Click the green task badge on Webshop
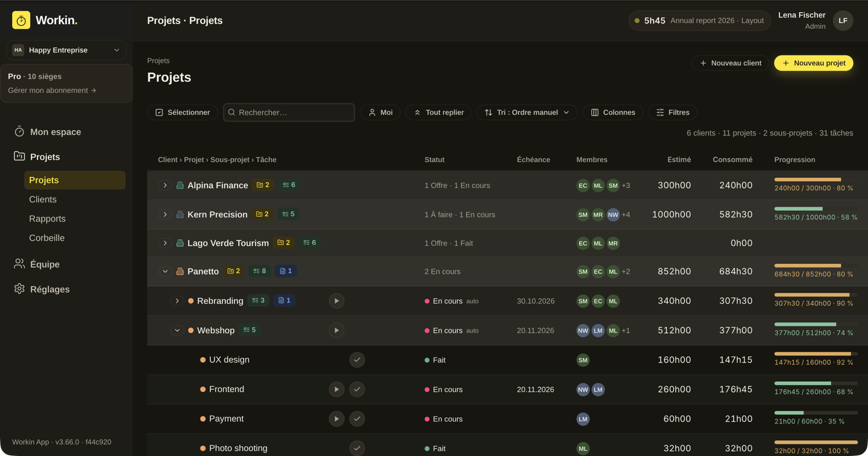This screenshot has height=456, width=868. [x=250, y=330]
